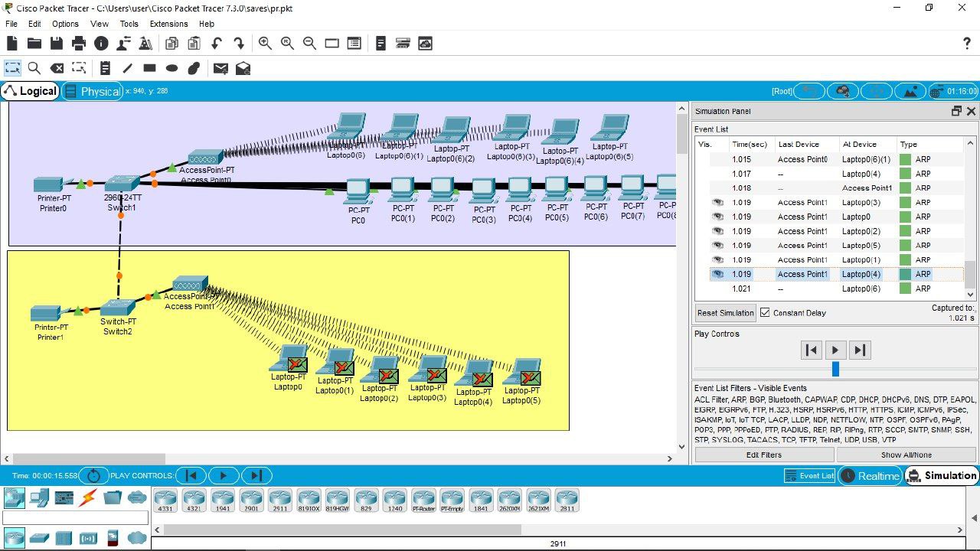This screenshot has height=551, width=980.
Task: Click the Paste icon in the toolbar
Action: [x=194, y=44]
